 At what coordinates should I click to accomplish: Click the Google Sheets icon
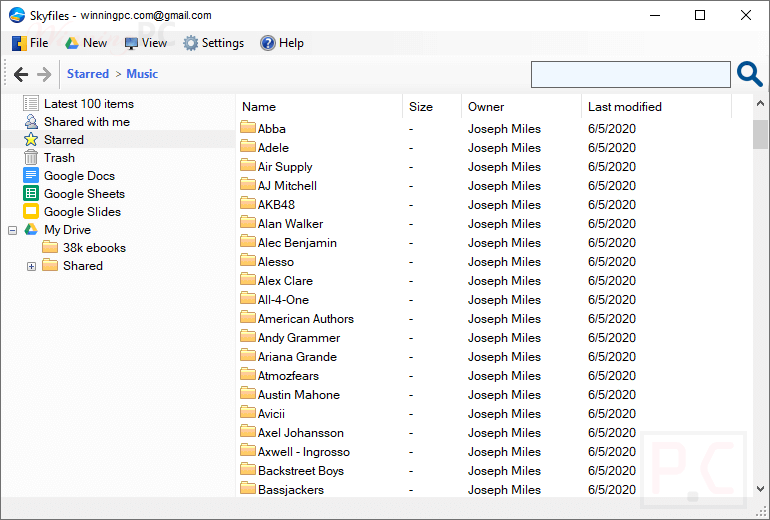(x=31, y=193)
